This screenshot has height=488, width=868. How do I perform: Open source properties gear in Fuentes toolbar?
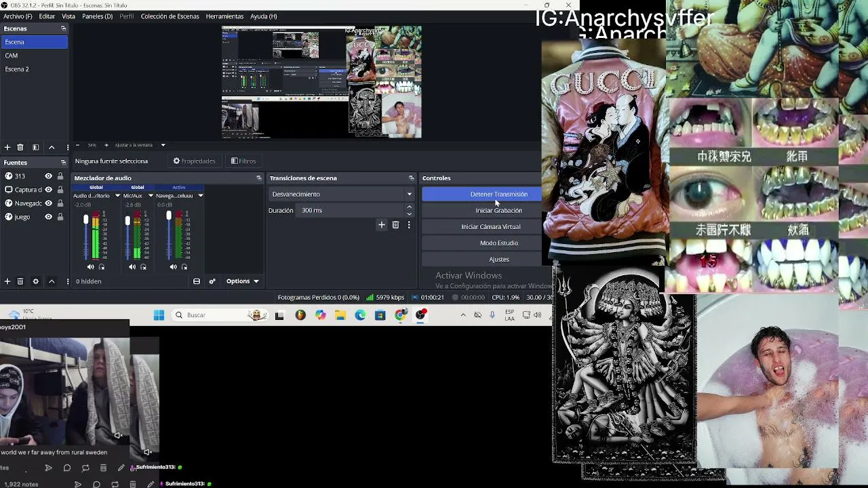tap(36, 281)
